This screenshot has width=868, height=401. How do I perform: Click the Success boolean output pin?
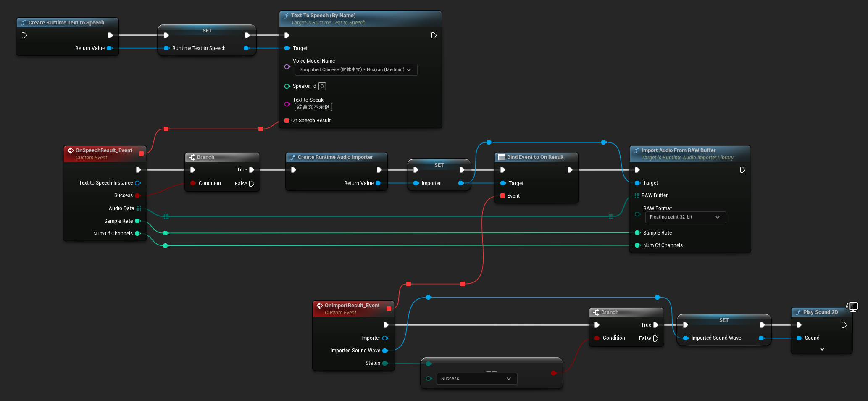point(137,195)
